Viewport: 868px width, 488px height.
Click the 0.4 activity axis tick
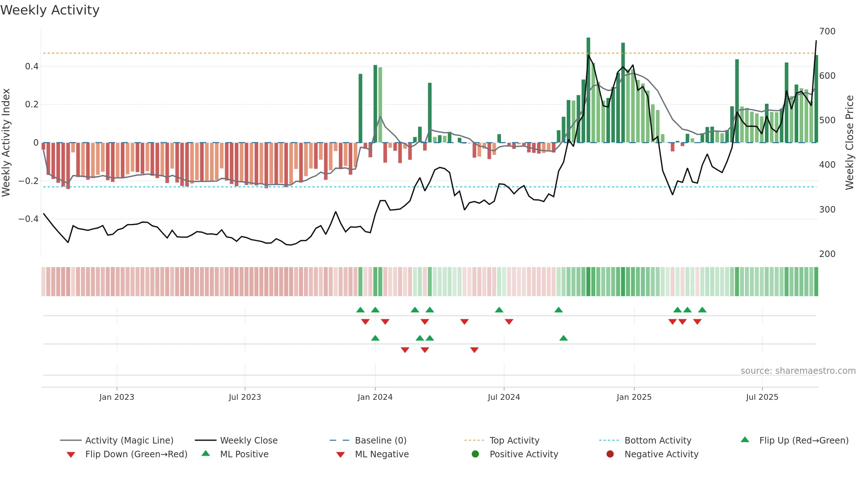(32, 67)
